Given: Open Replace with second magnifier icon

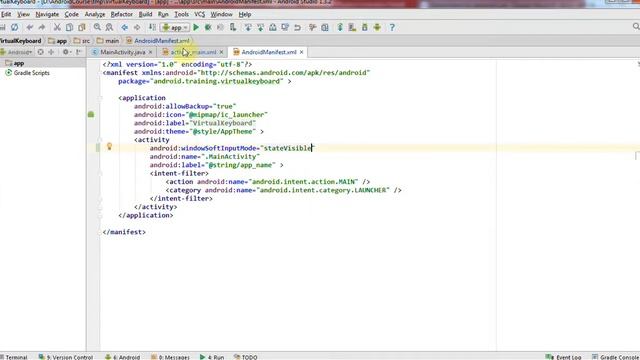Looking at the screenshot, I should click(109, 27).
